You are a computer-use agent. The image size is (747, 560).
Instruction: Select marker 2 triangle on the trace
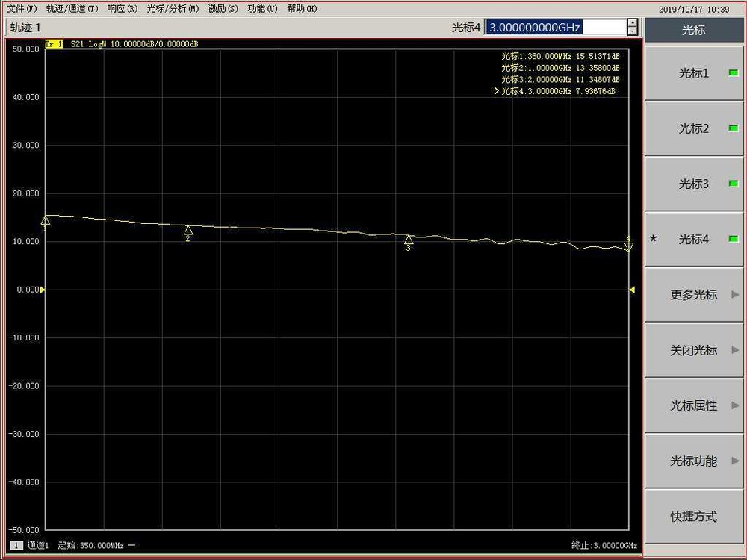coord(187,231)
